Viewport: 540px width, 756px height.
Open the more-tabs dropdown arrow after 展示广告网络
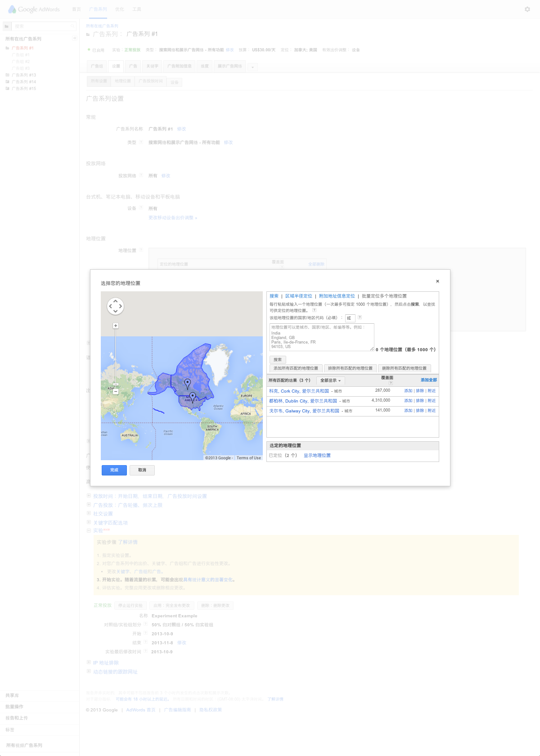pyautogui.click(x=252, y=67)
